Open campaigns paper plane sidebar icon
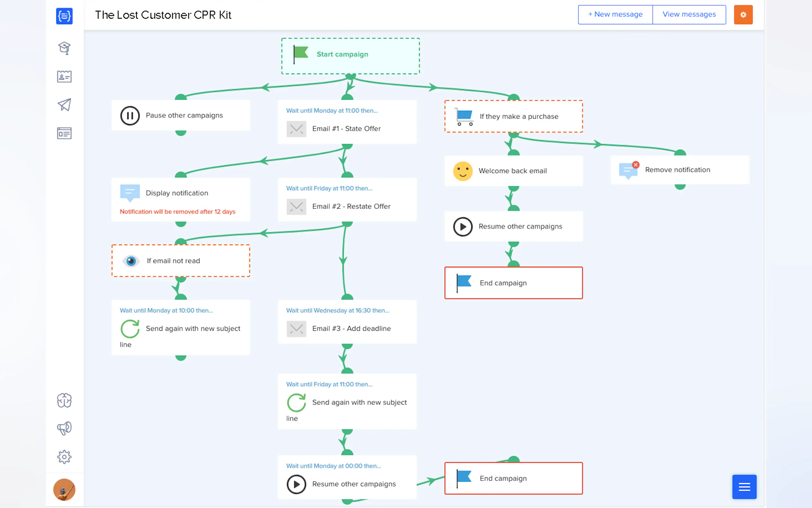The image size is (812, 508). pyautogui.click(x=64, y=105)
